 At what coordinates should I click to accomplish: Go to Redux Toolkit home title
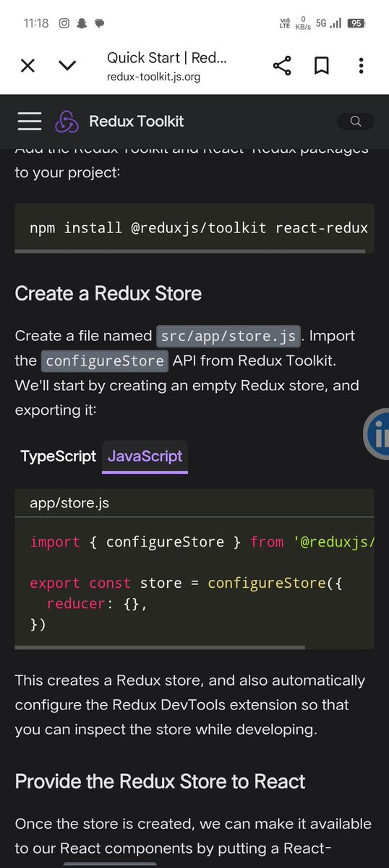pos(137,121)
